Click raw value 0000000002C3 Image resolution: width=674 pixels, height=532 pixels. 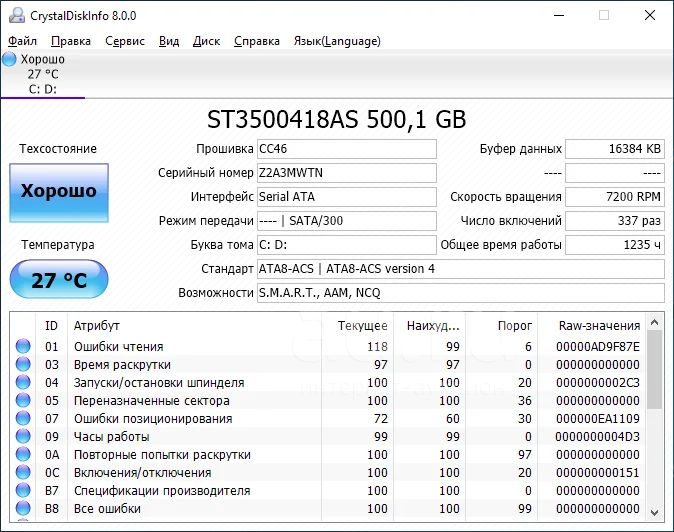click(x=598, y=382)
